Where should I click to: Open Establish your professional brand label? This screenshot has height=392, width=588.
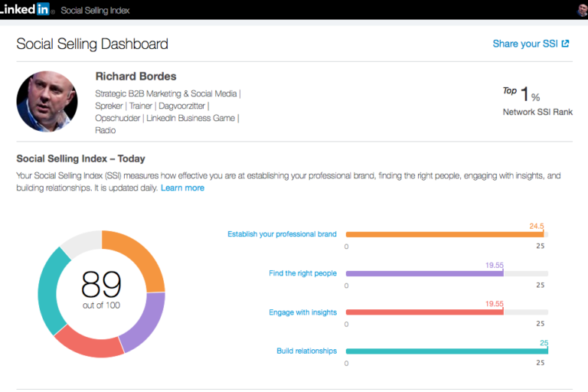coord(282,234)
